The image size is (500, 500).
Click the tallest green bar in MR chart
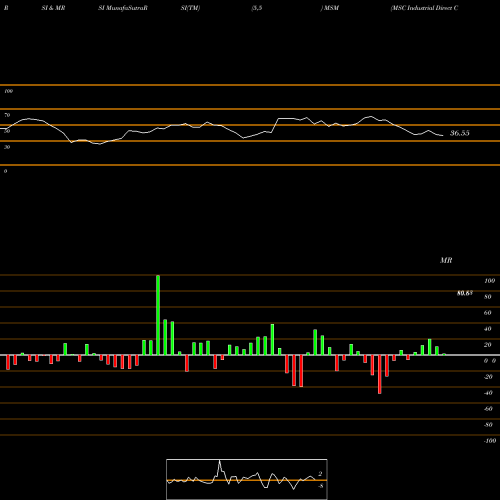[x=158, y=315]
